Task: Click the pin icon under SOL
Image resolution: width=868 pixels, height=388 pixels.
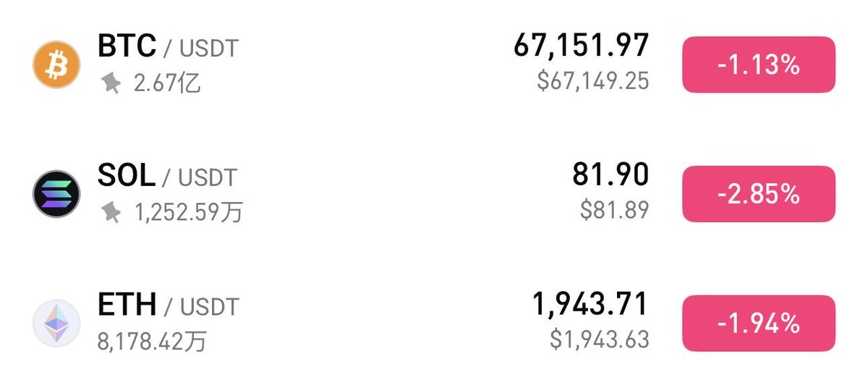Action: click(111, 212)
